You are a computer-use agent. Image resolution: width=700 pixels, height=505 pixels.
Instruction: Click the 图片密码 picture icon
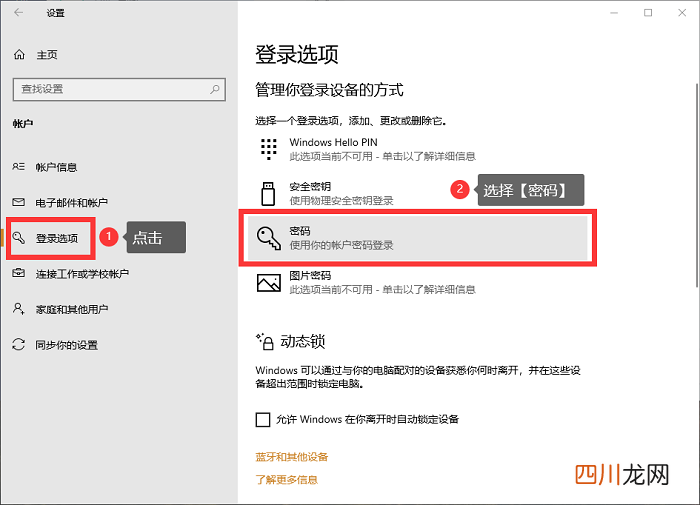269,283
